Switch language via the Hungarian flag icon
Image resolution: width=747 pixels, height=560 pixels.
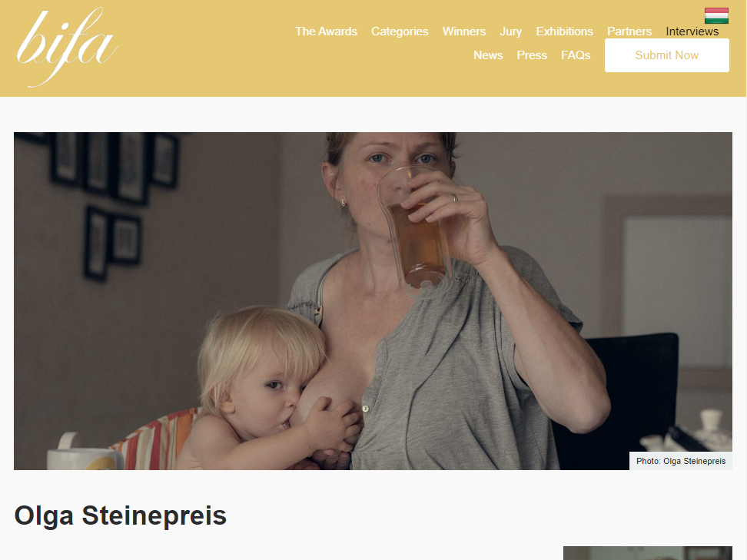click(x=716, y=15)
